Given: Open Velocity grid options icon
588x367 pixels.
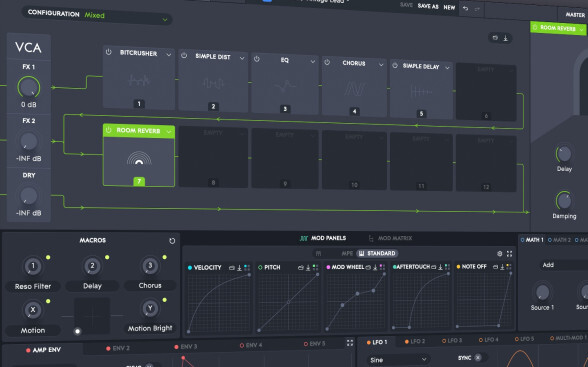Looking at the screenshot, I should pos(247,267).
